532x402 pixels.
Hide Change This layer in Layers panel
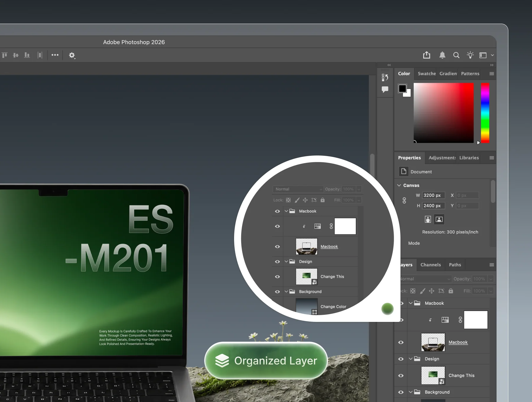click(401, 375)
